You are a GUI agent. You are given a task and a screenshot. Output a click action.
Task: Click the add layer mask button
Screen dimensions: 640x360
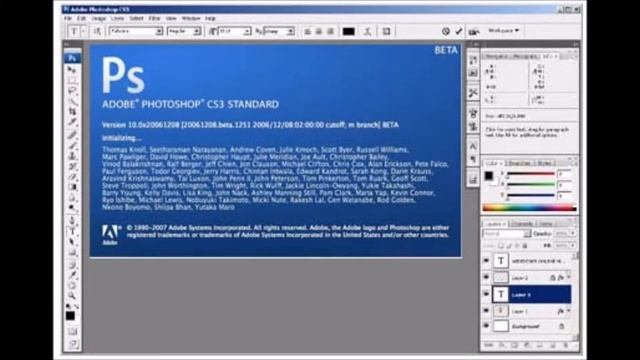pyautogui.click(x=514, y=346)
